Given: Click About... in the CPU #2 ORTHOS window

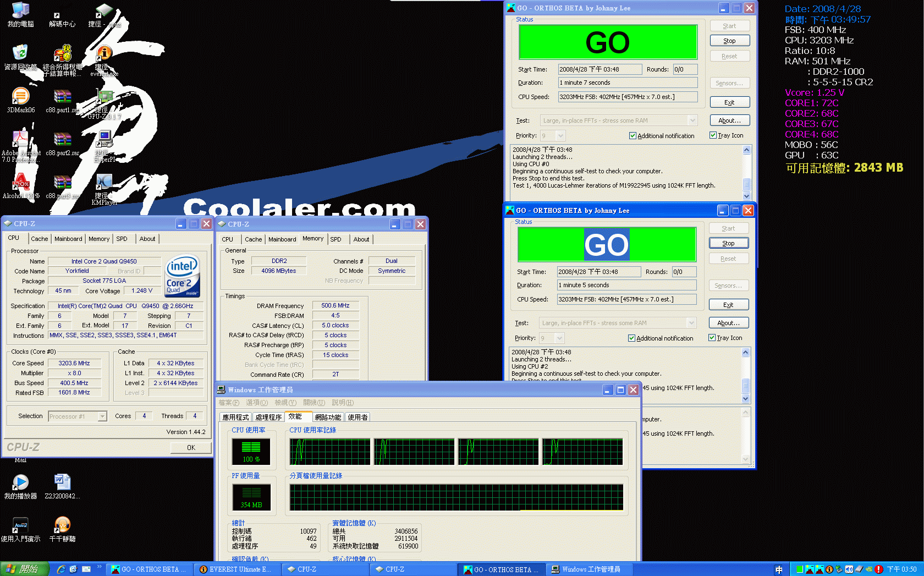Looking at the screenshot, I should point(728,323).
